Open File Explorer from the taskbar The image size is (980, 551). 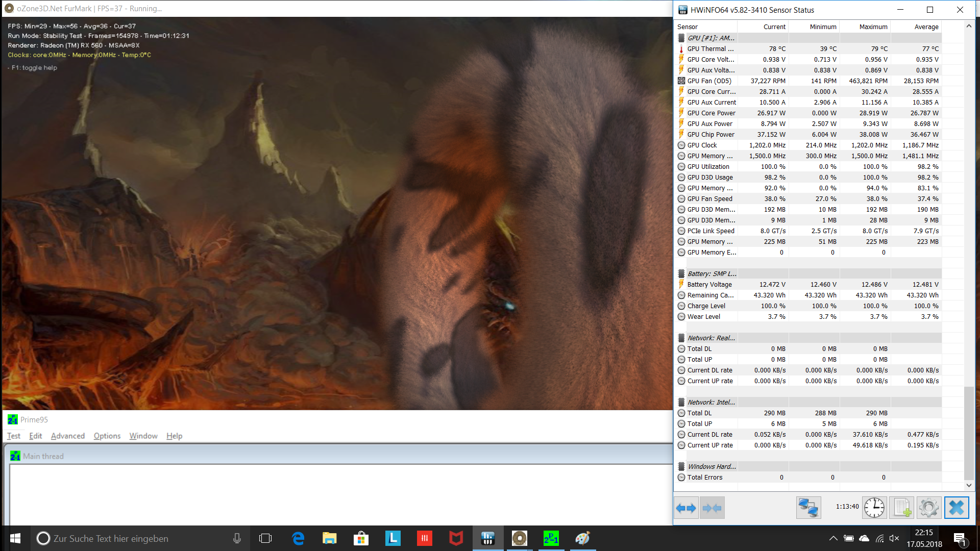click(330, 538)
